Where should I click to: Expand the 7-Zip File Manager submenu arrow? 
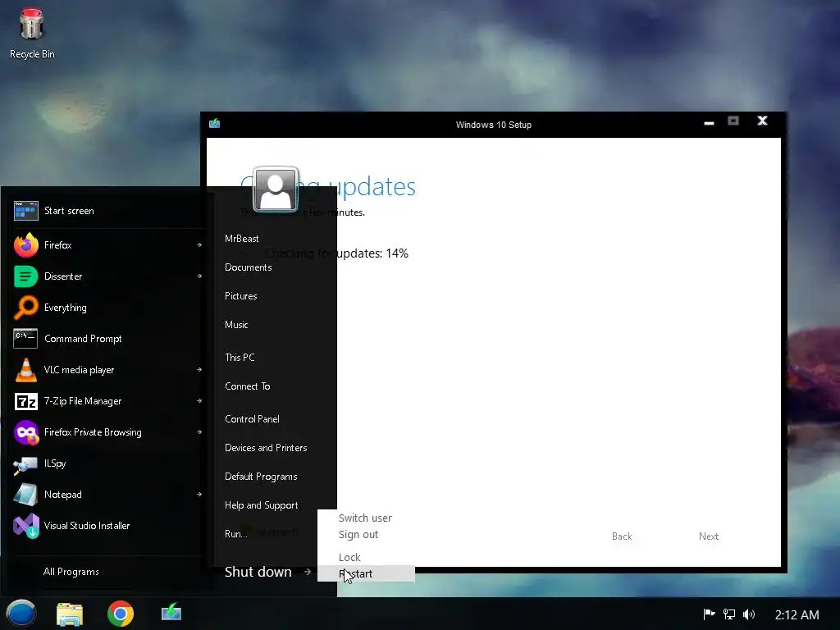click(x=199, y=400)
